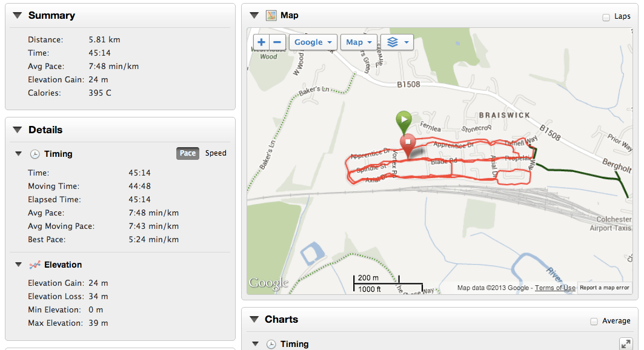Collapse the Details panel

click(x=17, y=130)
